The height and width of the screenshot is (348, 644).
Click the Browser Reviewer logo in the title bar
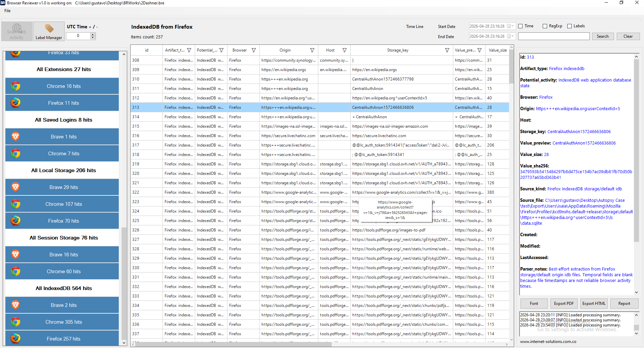3,3
